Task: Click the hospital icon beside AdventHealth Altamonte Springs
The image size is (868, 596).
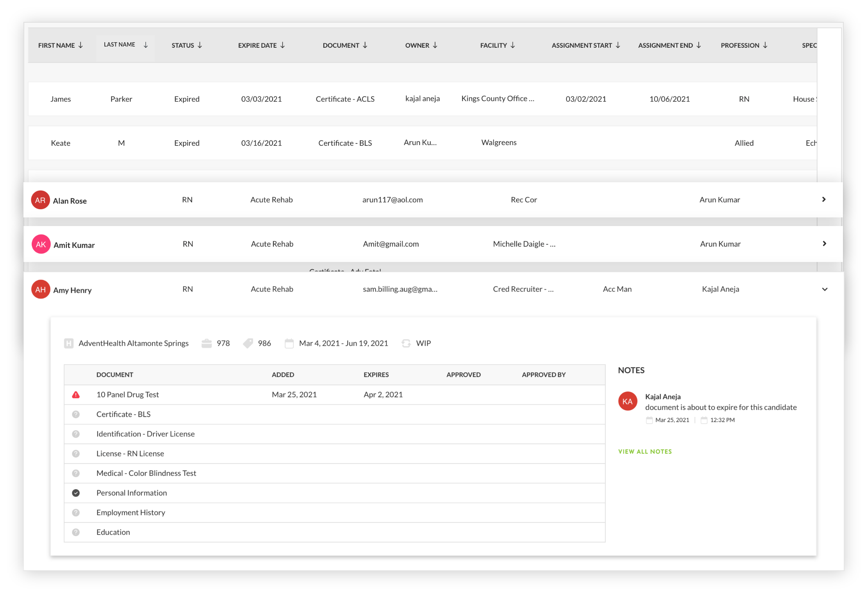Action: coord(69,343)
